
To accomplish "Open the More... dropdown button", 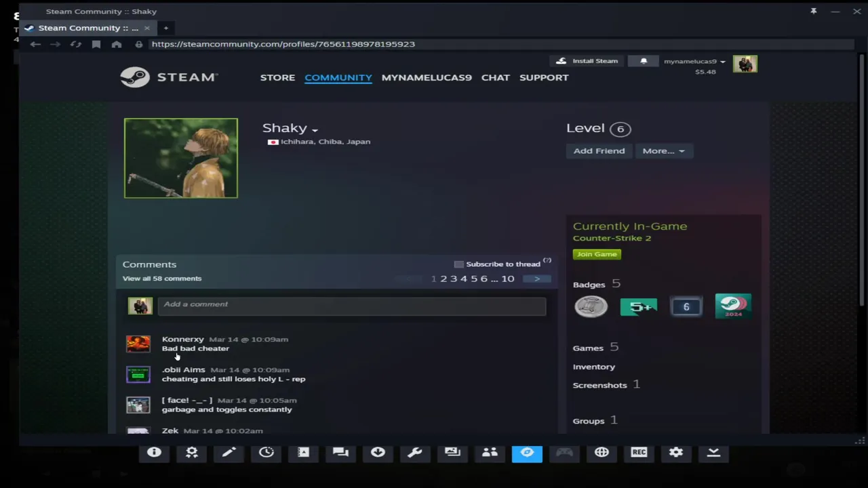I will click(x=663, y=150).
